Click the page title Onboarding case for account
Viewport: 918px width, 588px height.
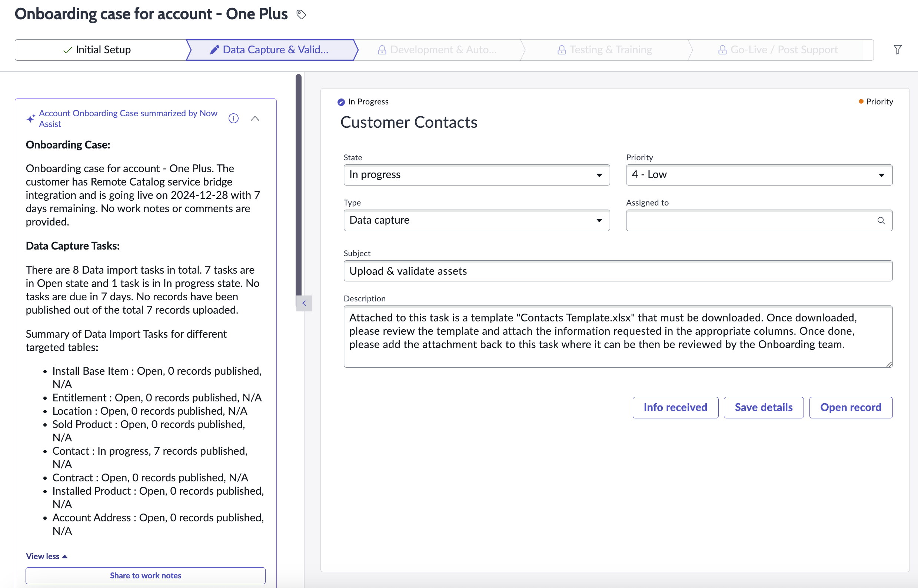pyautogui.click(x=151, y=14)
